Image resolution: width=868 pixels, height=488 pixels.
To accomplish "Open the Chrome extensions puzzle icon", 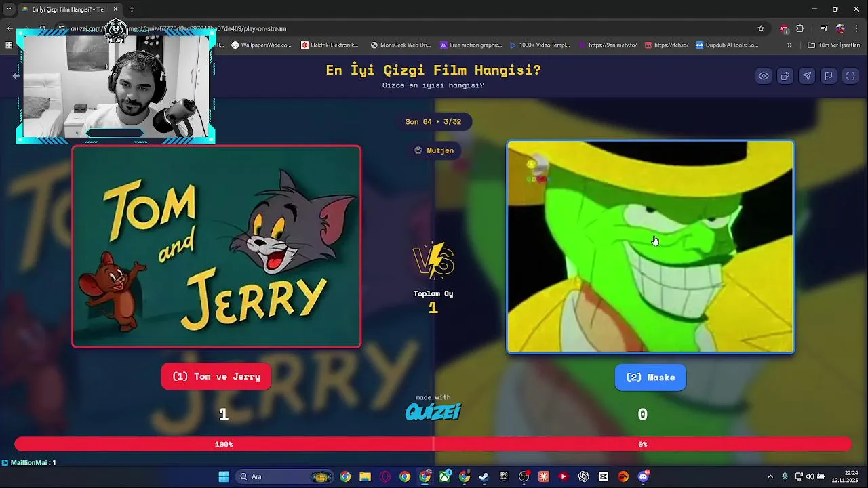I will click(800, 28).
